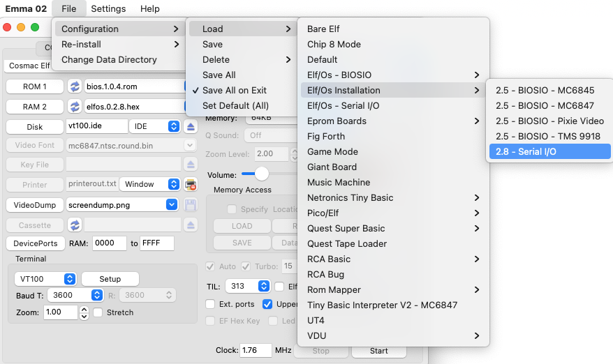Click the ROM 1 button
Viewport: 613px width, 364px height.
[35, 86]
